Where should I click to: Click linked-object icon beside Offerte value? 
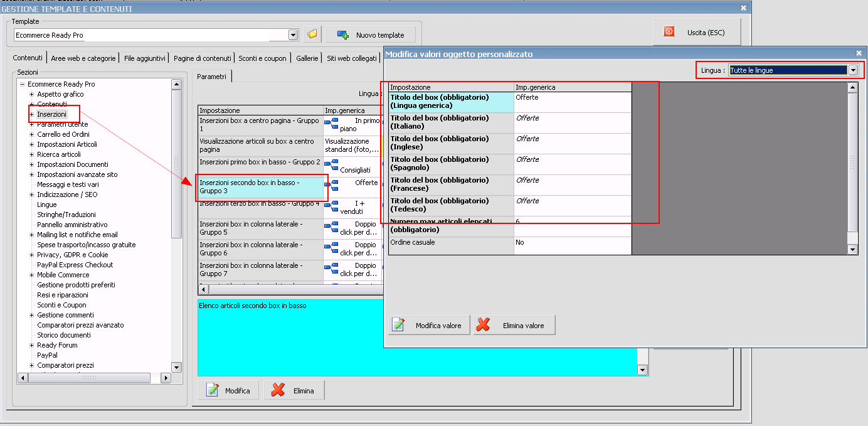[x=332, y=186]
